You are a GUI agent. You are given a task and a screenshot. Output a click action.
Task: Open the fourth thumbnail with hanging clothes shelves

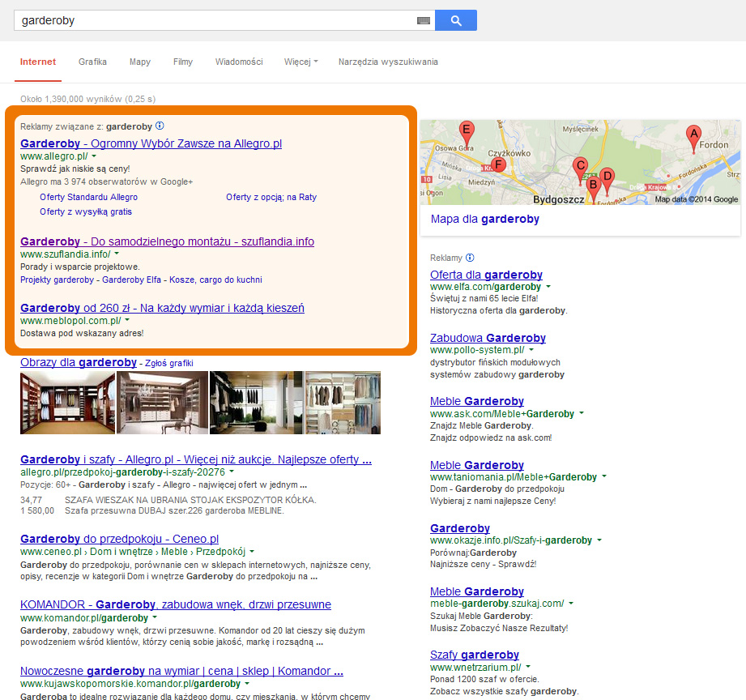point(343,403)
